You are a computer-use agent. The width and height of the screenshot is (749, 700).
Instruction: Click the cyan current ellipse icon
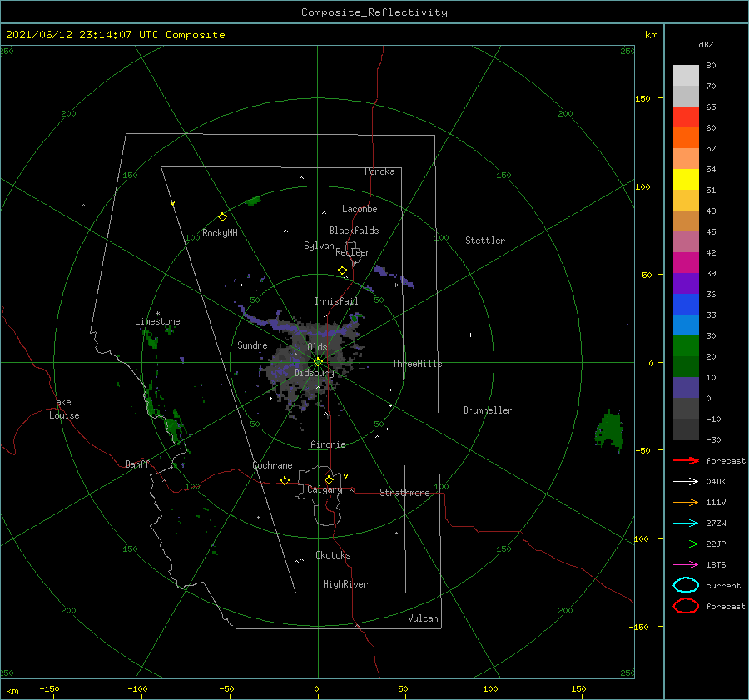pyautogui.click(x=686, y=585)
